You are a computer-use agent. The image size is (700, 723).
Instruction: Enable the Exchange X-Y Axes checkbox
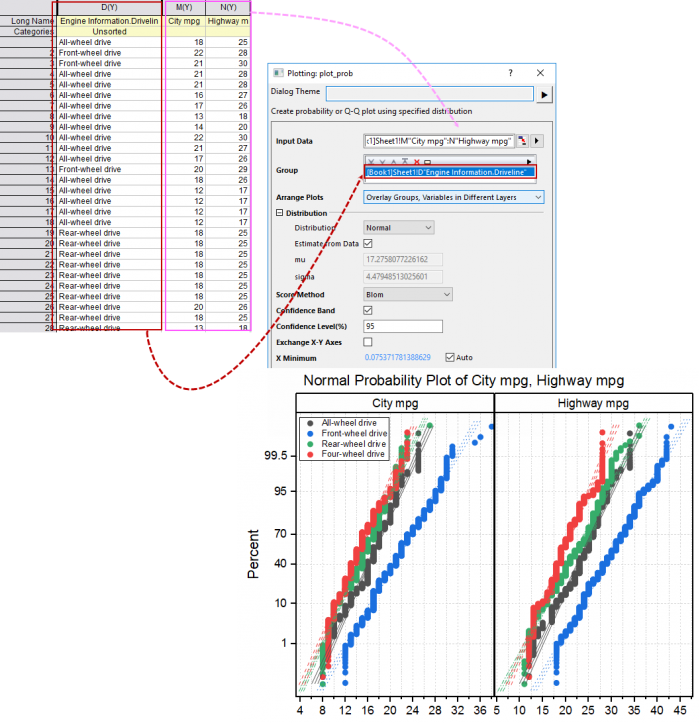367,342
